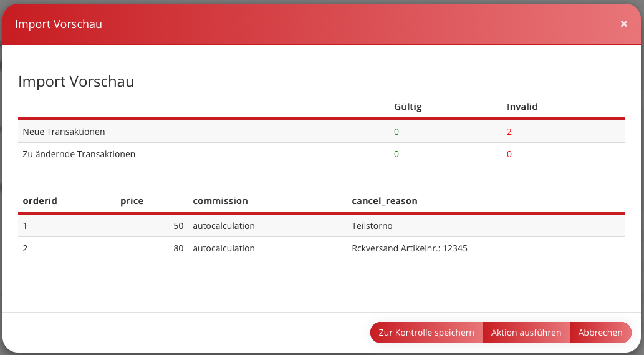Cancel the import with Abbrechen

pyautogui.click(x=600, y=333)
